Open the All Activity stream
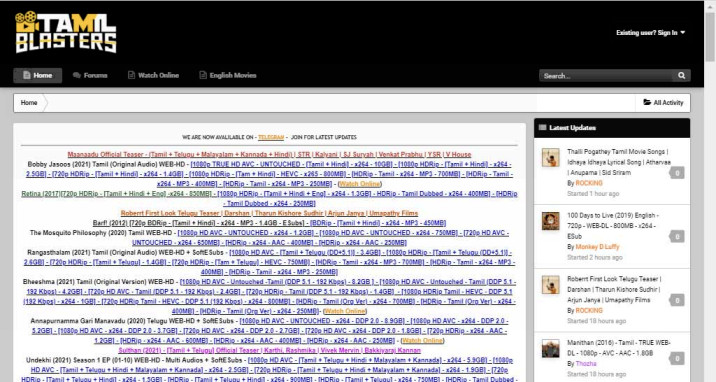The width and height of the screenshot is (716, 382). coord(663,103)
